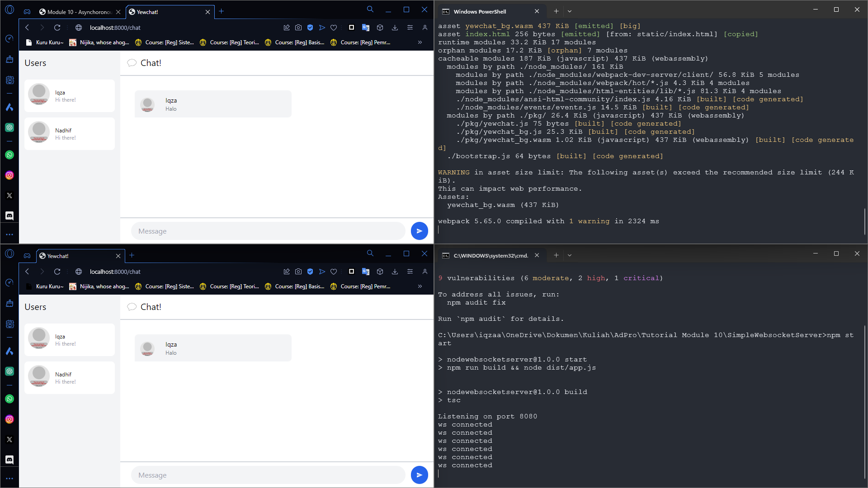Open Instagram in top browser sidebar

[x=9, y=175]
